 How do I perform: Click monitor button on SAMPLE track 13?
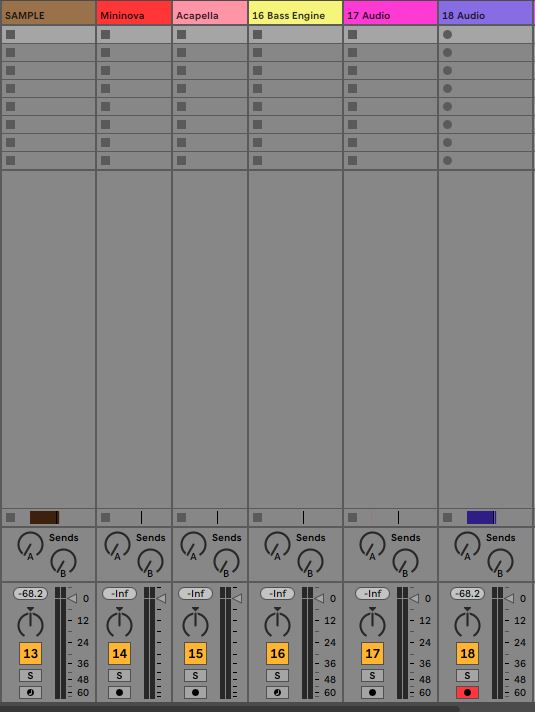[30, 692]
